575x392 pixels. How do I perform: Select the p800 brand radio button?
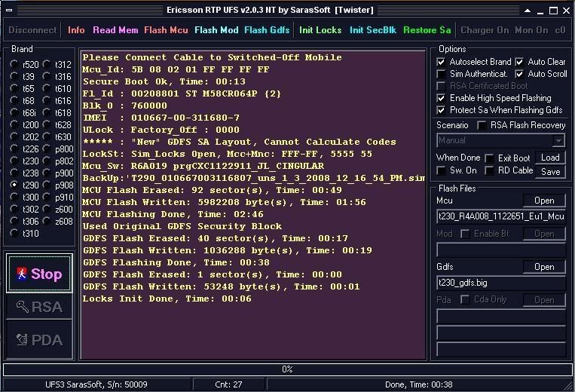[46, 149]
